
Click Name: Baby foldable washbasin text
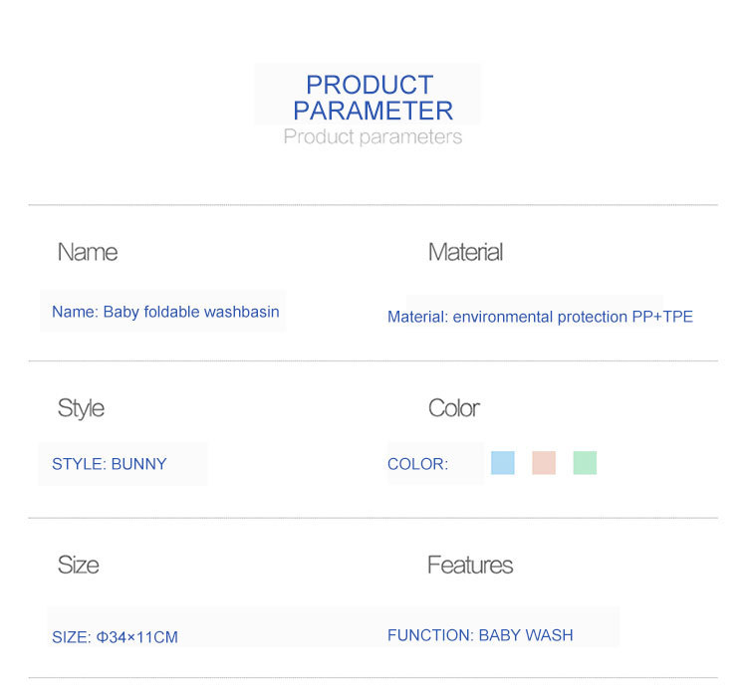coord(165,312)
